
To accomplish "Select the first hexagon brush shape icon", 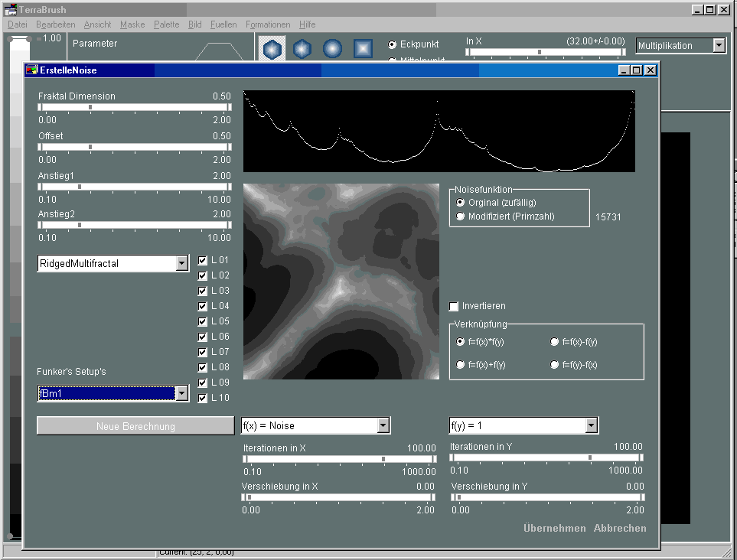I will tap(272, 49).
